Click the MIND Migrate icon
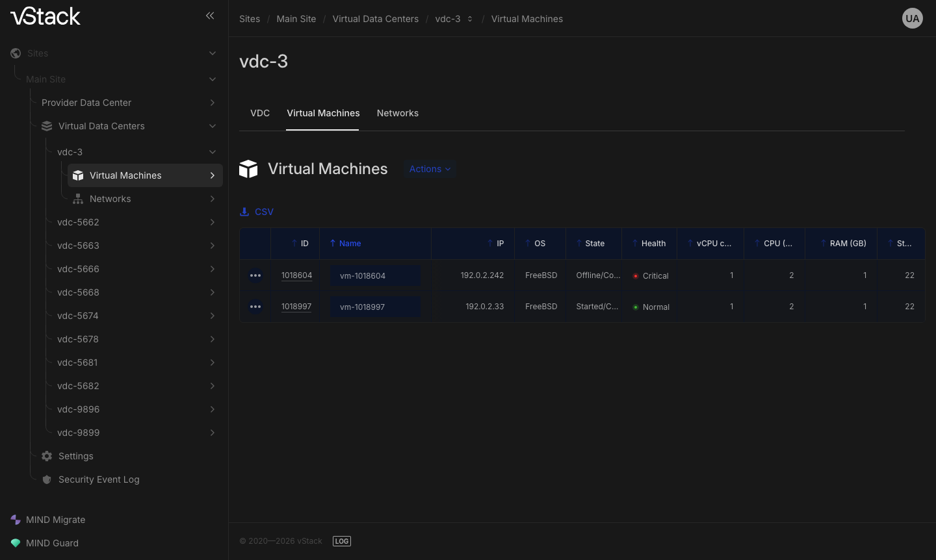 16,520
